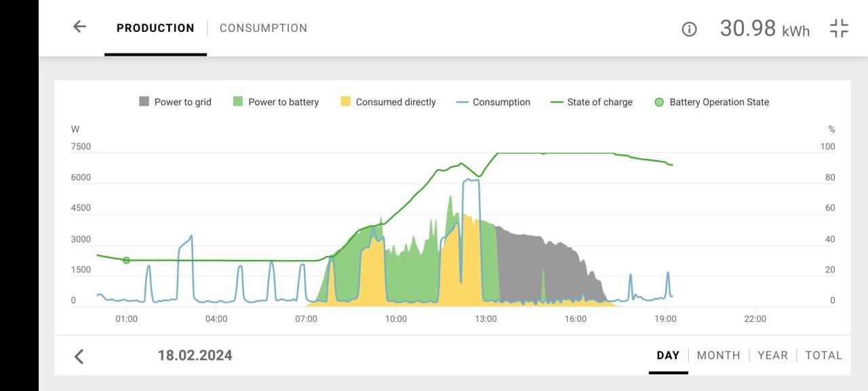Click the Battery Operation State legend circle
Image resolution: width=868 pixels, height=391 pixels.
click(659, 102)
